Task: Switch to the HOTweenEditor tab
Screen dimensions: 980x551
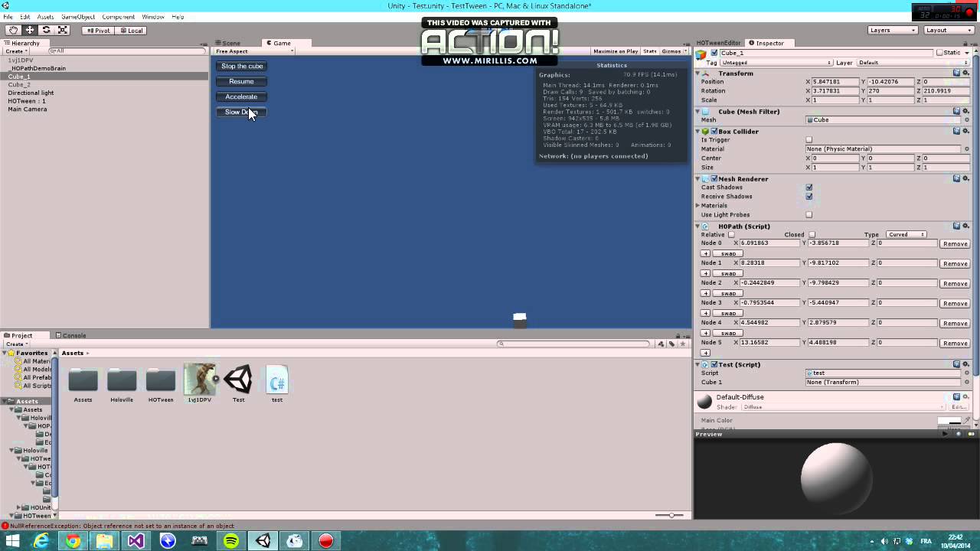Action: click(x=718, y=43)
